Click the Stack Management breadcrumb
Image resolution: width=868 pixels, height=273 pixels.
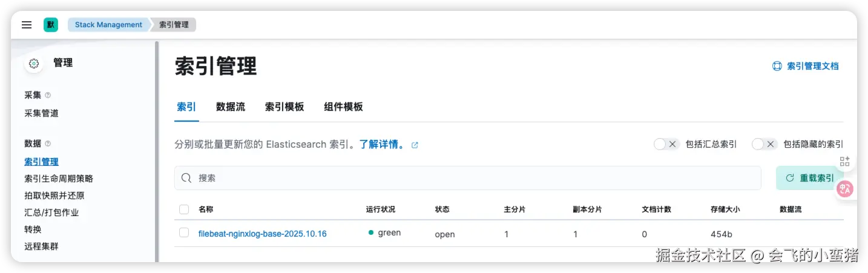click(x=109, y=25)
